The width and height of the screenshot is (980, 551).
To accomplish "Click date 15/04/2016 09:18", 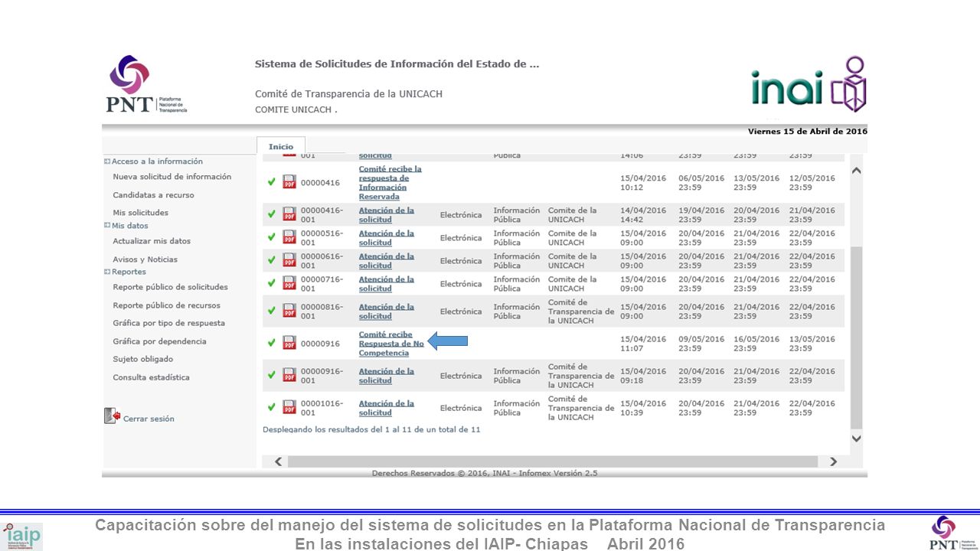I will [643, 376].
